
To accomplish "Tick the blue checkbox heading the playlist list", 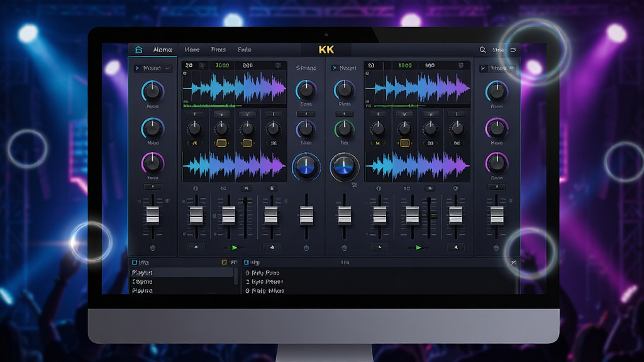I will 135,262.
